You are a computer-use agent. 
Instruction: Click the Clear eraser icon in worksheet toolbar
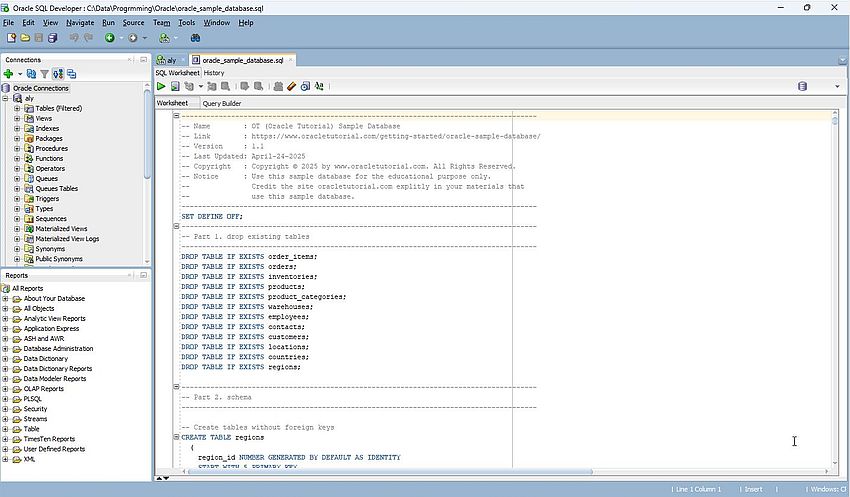tap(291, 87)
